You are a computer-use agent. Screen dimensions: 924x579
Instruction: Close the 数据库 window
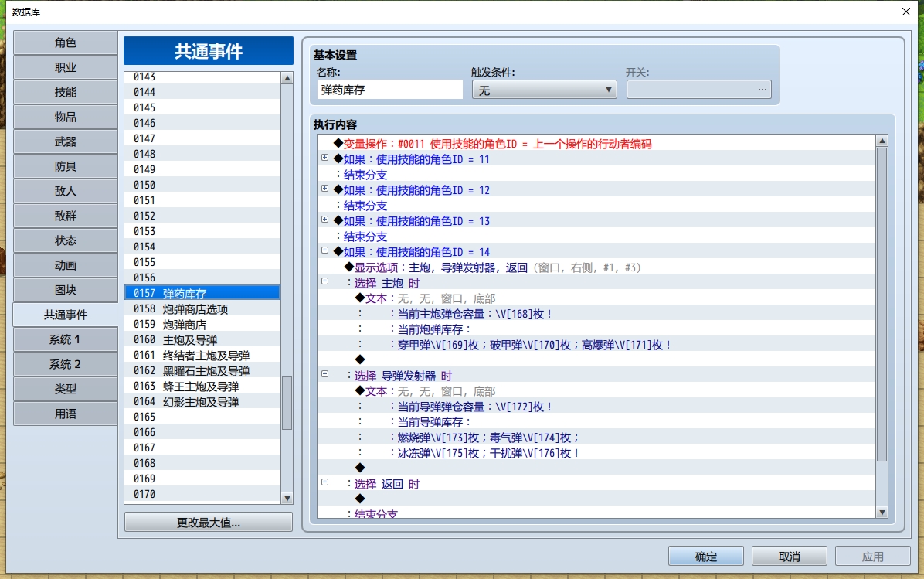pyautogui.click(x=906, y=12)
